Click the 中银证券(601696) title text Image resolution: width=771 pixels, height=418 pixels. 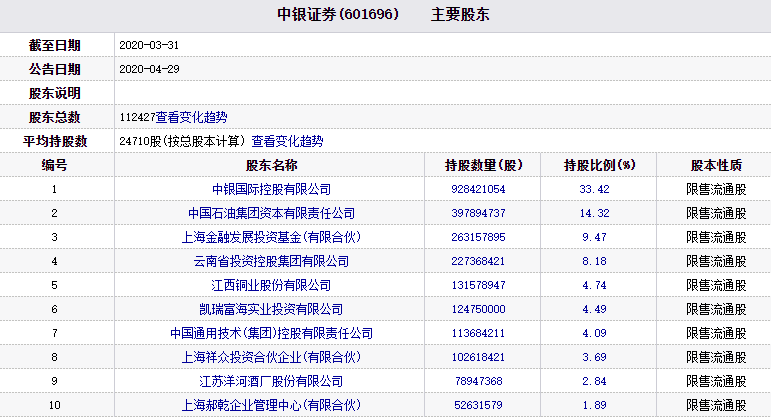coord(338,14)
